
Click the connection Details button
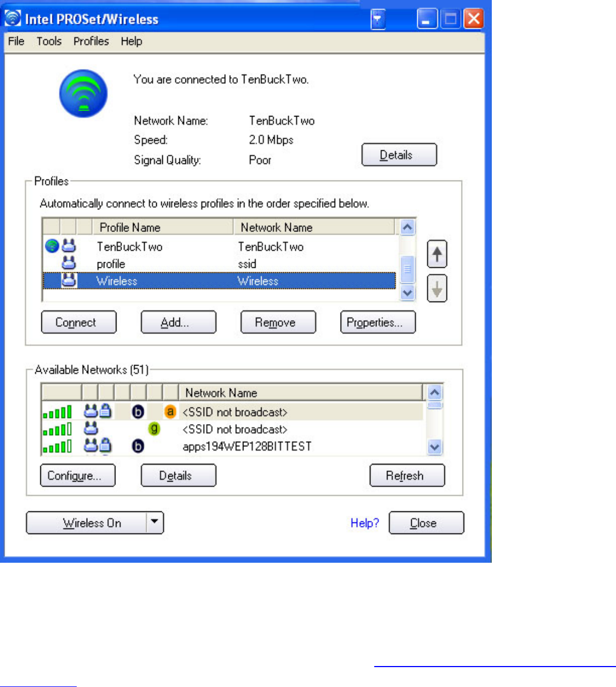point(399,155)
